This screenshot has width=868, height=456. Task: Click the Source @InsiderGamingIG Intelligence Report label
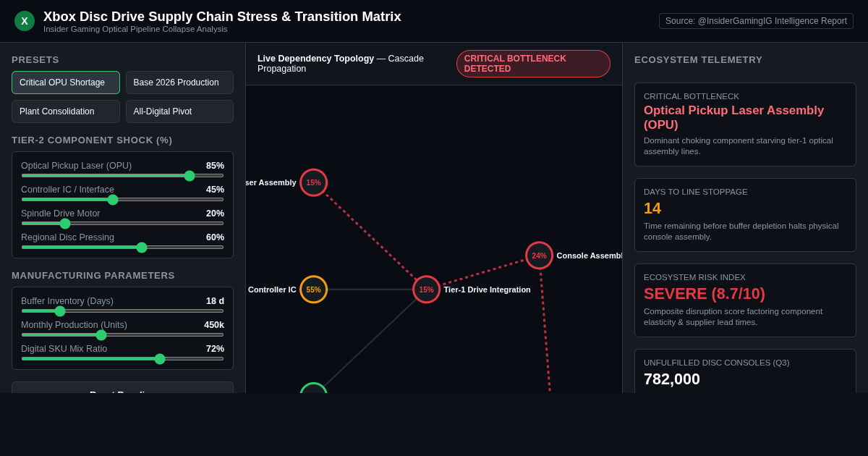pos(756,21)
